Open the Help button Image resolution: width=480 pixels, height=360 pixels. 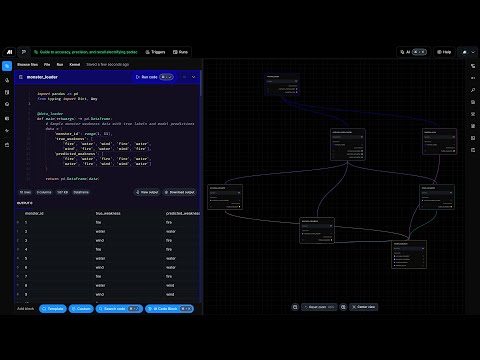(444, 52)
